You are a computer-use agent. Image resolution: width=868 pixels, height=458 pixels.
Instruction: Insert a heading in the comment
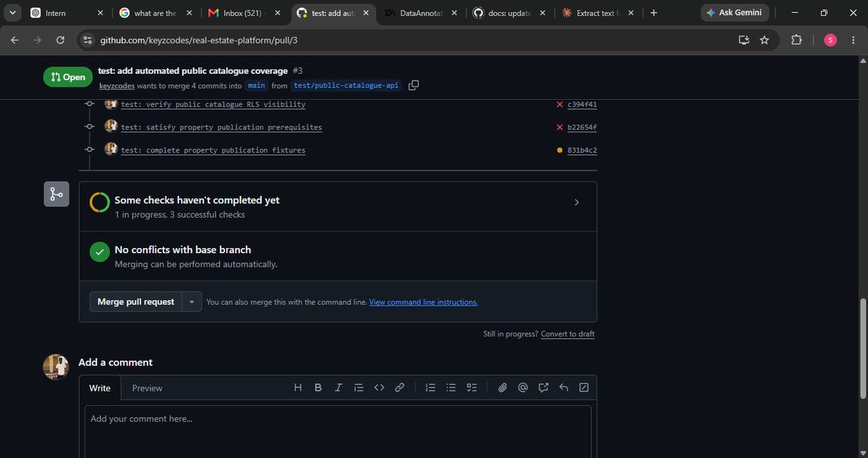click(298, 388)
